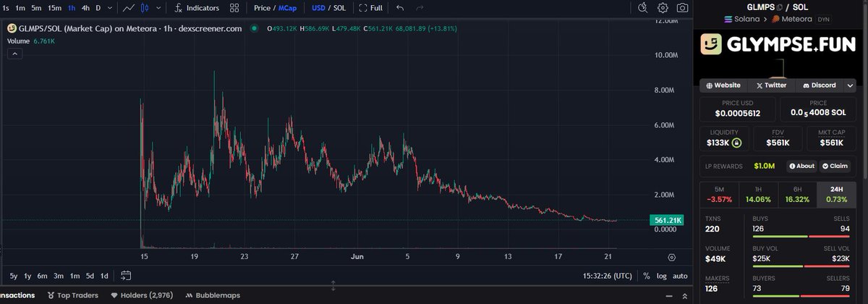
Task: Set chart range to 6m
Action: coord(43,276)
